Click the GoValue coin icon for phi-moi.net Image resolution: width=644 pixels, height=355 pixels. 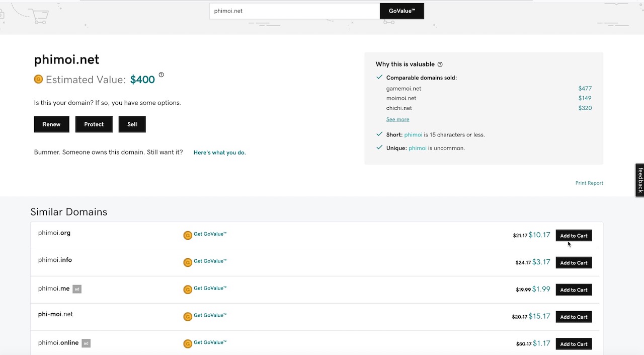[188, 317]
